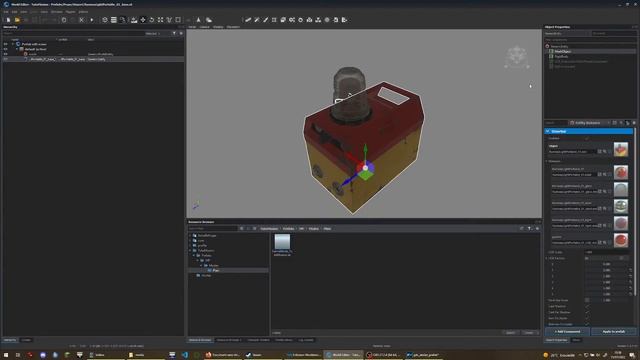
Task: Click the ring circle tool icon
Action: click(x=301, y=20)
